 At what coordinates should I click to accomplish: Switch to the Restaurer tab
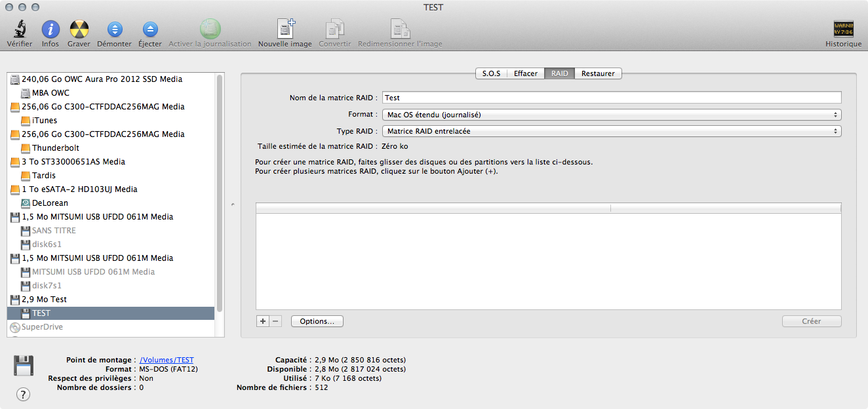[x=598, y=73]
